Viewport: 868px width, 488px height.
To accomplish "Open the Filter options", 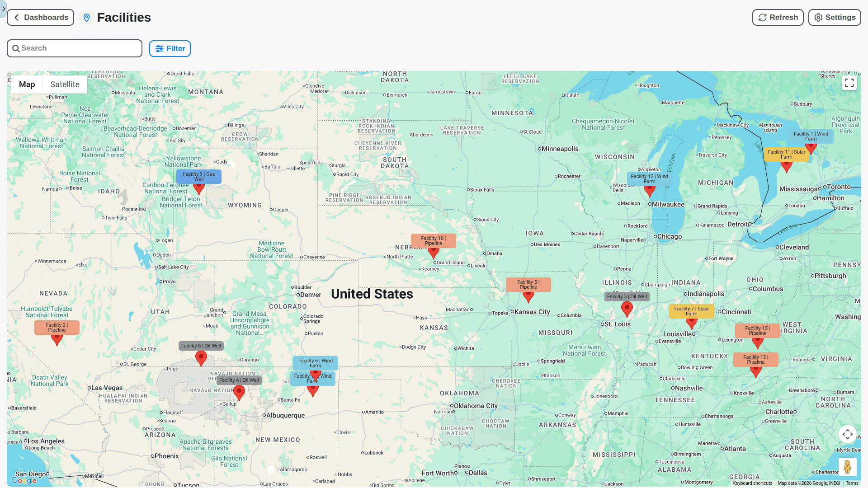I will [x=170, y=48].
